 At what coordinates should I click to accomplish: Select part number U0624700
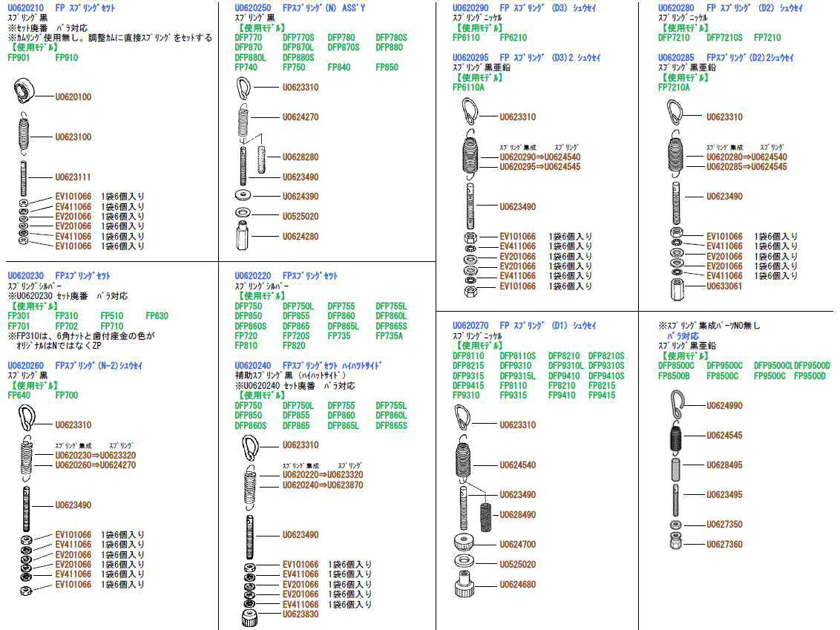click(517, 545)
